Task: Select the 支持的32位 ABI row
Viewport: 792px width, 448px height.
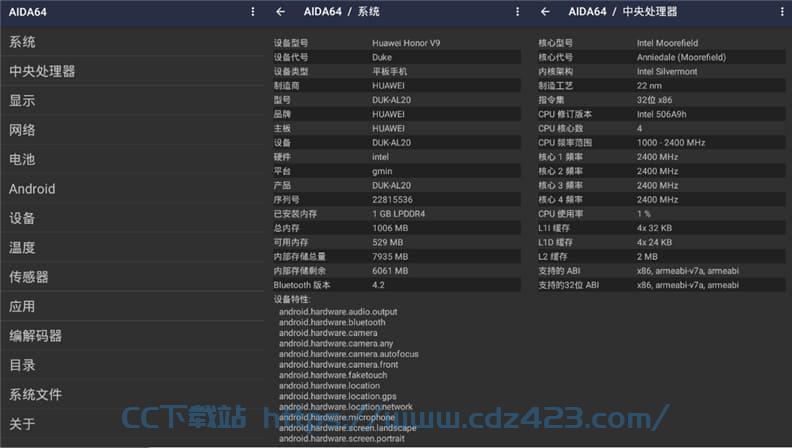Action: pyautogui.click(x=661, y=285)
